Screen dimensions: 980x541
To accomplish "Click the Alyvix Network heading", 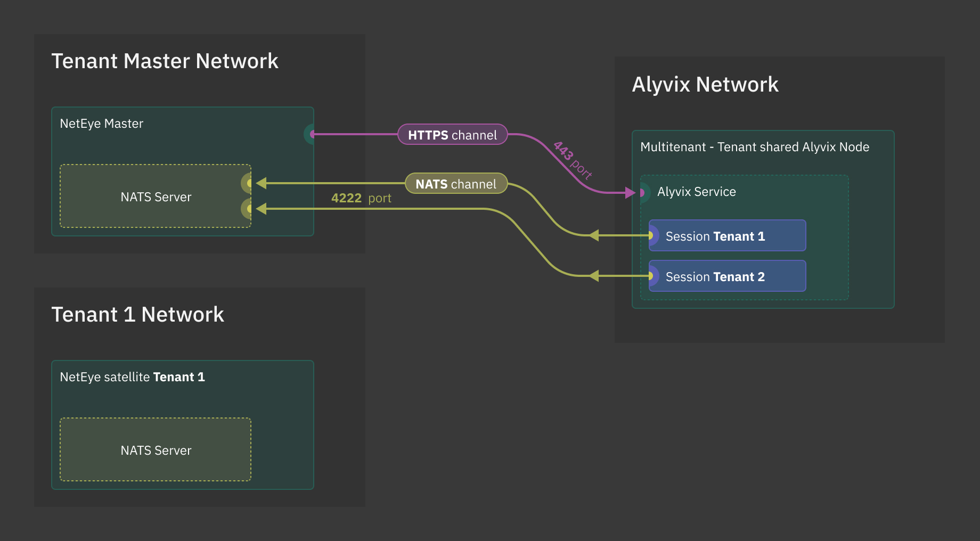I will coord(705,85).
